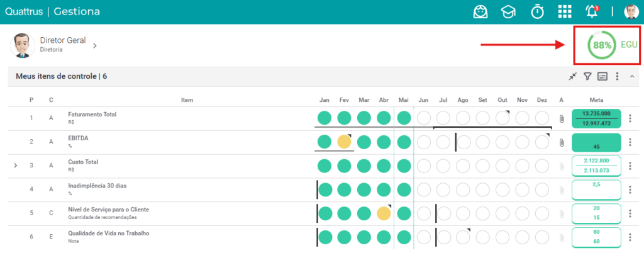Click the 88% EGU progress circle
The image size is (644, 265).
coord(602,45)
